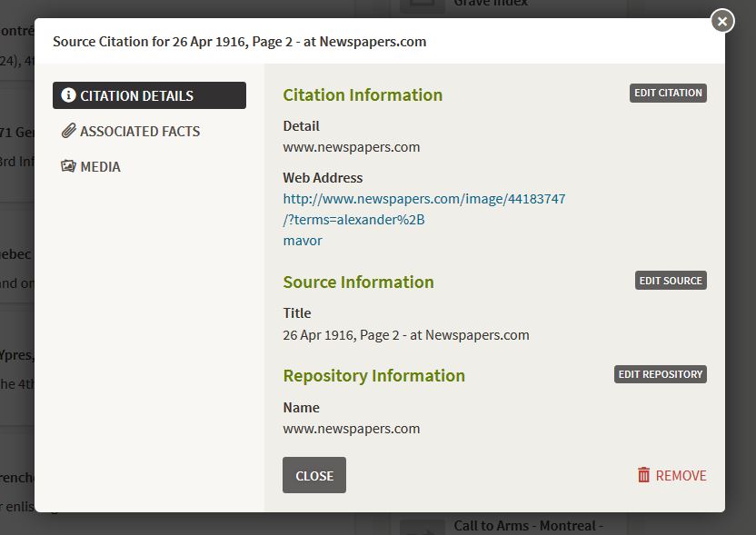
Task: Click the Edit Source button
Action: (671, 281)
